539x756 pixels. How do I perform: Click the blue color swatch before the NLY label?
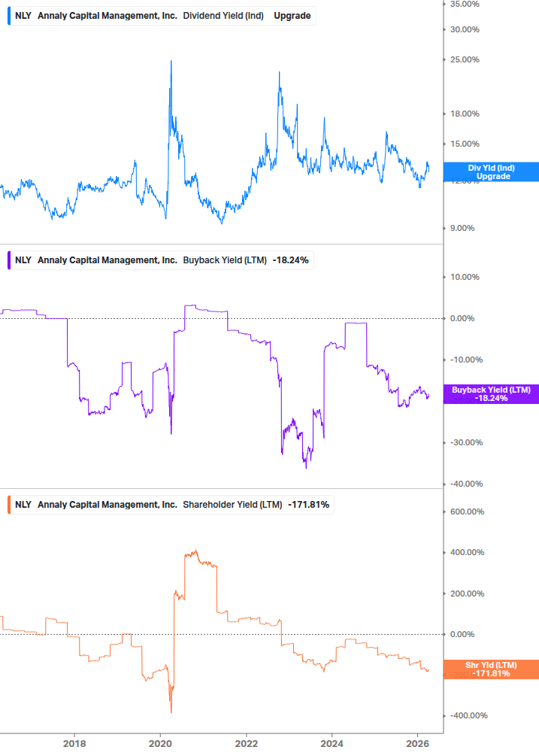coord(8,15)
